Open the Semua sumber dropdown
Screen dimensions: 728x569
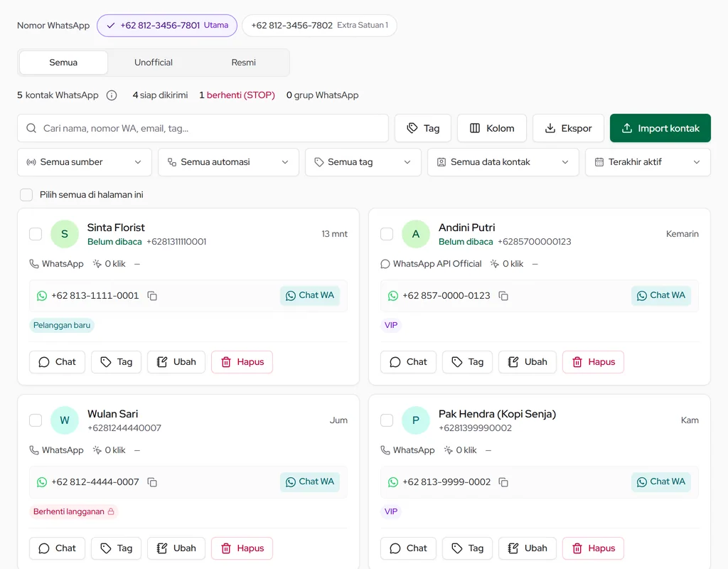coord(85,162)
